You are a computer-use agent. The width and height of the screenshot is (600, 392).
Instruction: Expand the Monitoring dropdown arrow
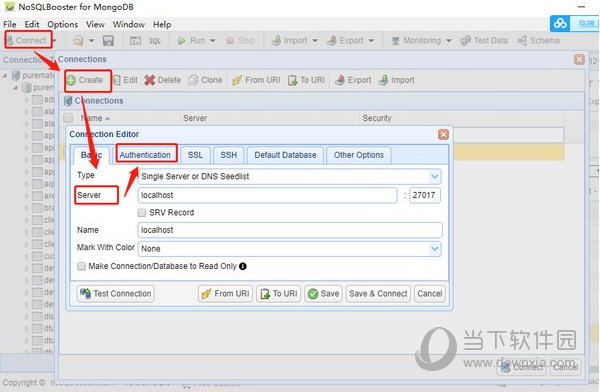[x=449, y=40]
